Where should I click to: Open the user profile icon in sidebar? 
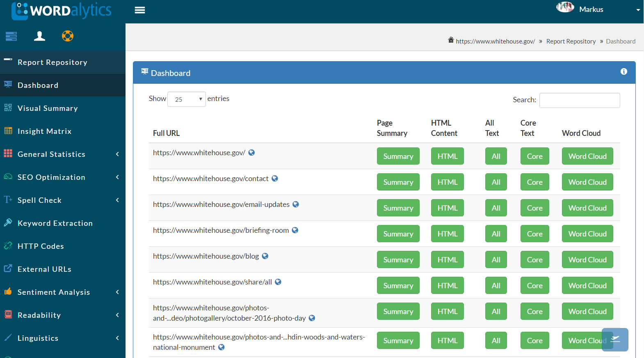pos(39,36)
